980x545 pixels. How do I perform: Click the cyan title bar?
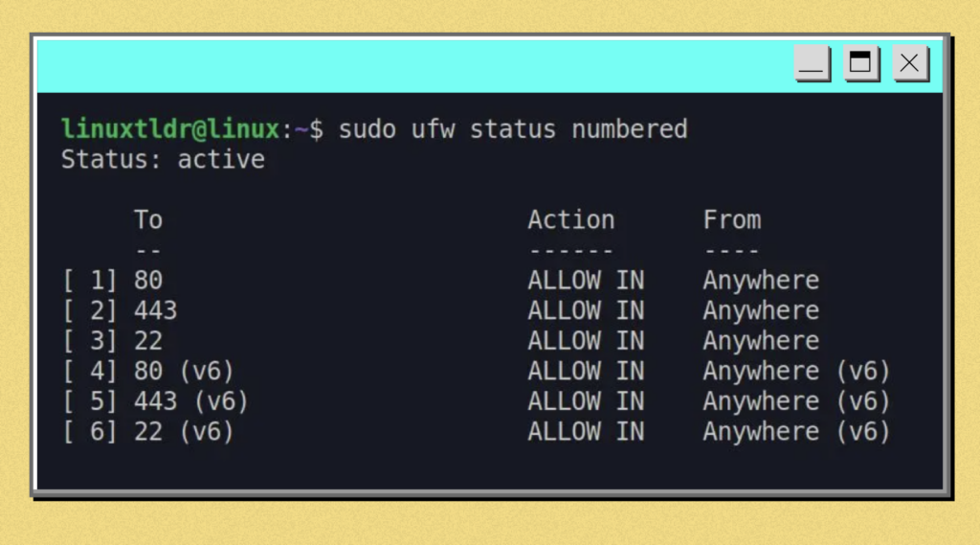[412, 66]
